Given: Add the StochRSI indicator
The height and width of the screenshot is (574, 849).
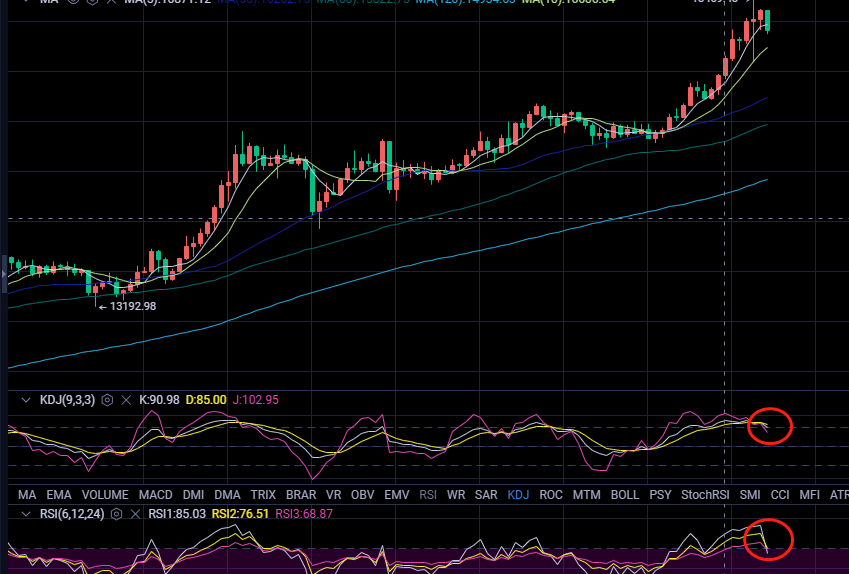Looking at the screenshot, I should [705, 494].
